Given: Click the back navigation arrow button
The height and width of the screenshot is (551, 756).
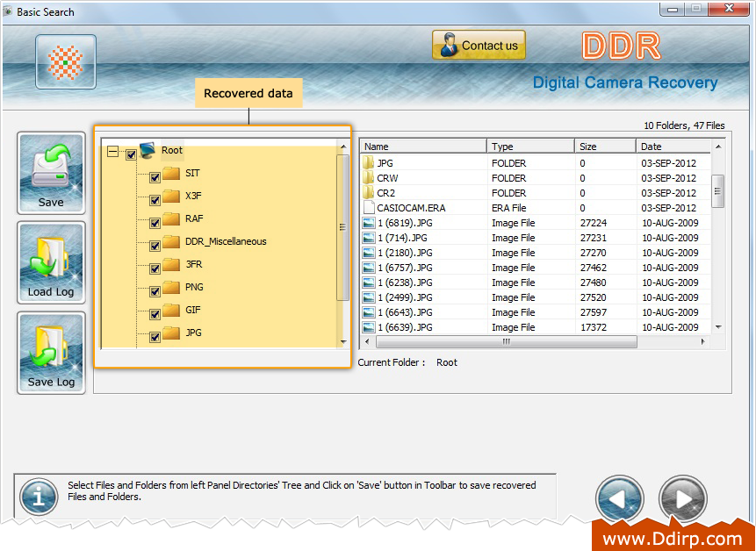Looking at the screenshot, I should coord(619,497).
